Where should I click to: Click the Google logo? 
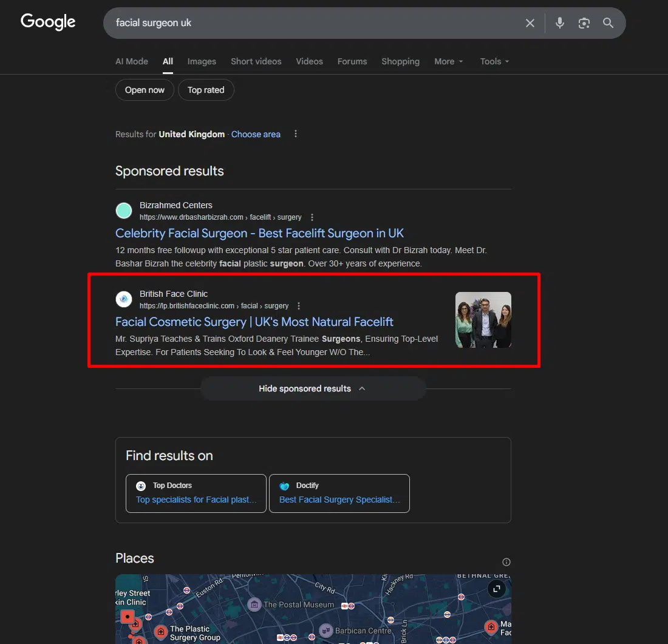pos(48,22)
